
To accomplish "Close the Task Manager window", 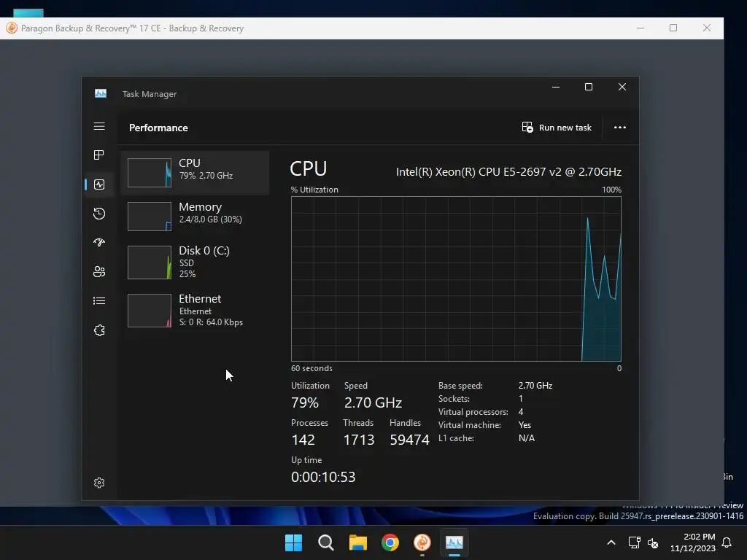I will point(622,87).
